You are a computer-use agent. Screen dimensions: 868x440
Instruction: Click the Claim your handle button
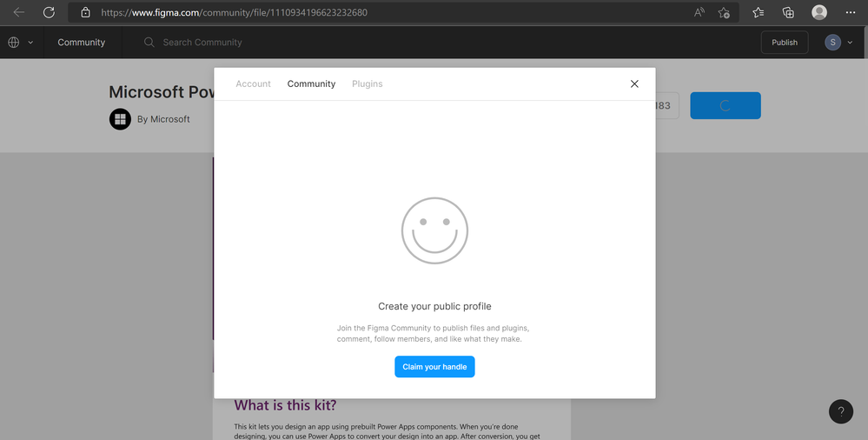(x=434, y=367)
